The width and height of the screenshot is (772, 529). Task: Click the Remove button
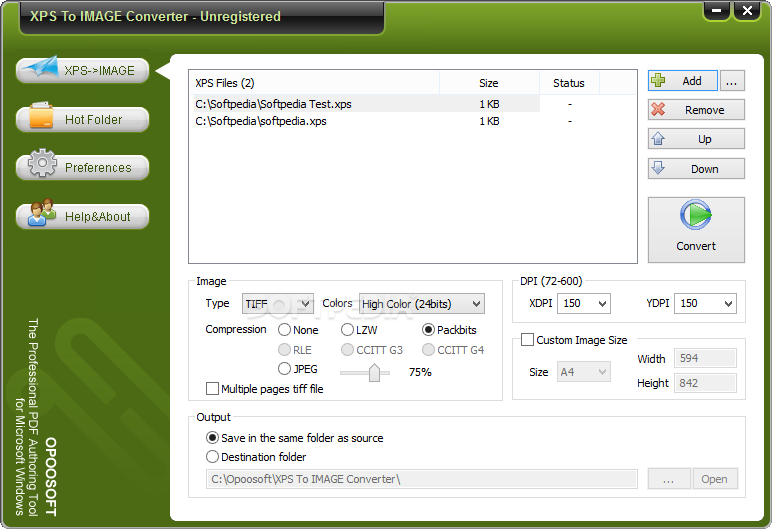pos(696,109)
